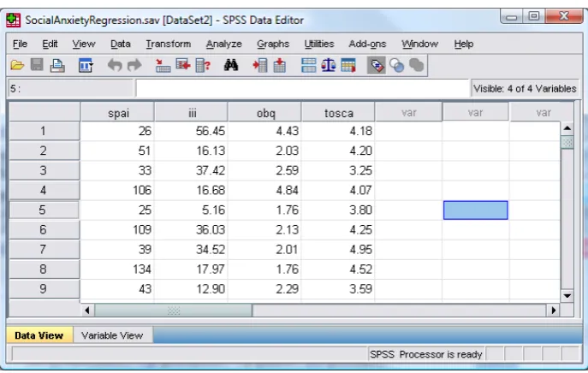Screen dimensions: 588x373
Task: Open the Graphs menu
Action: click(x=273, y=44)
